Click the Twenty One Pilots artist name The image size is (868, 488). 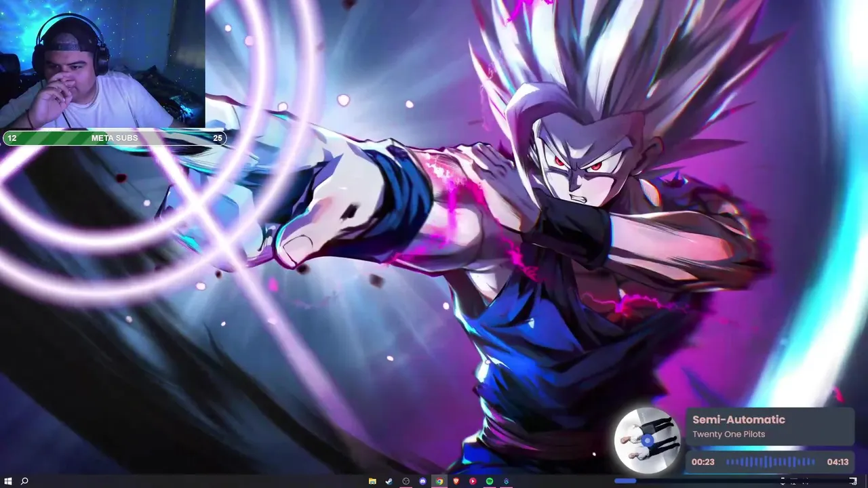coord(728,434)
